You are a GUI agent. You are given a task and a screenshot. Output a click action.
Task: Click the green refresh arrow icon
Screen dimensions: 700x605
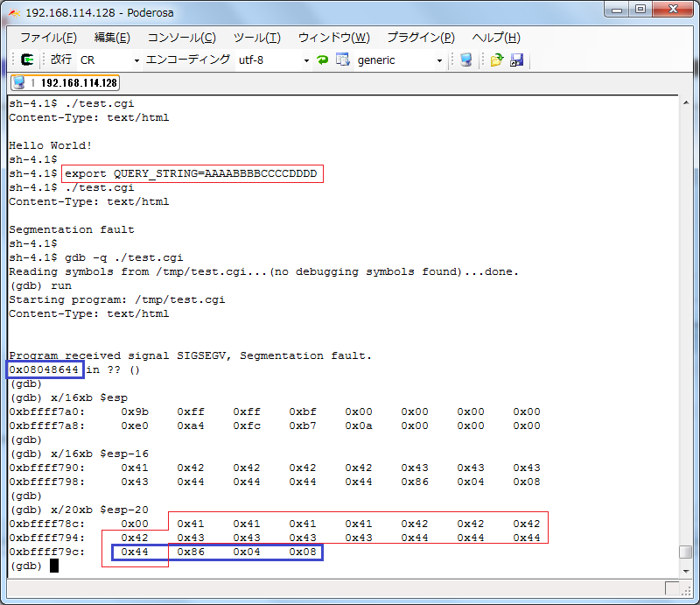coord(322,60)
